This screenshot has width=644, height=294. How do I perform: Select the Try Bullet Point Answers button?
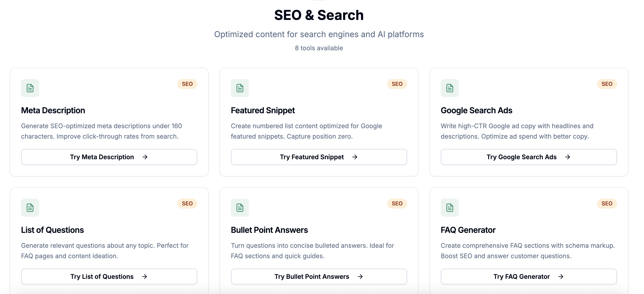click(x=319, y=277)
